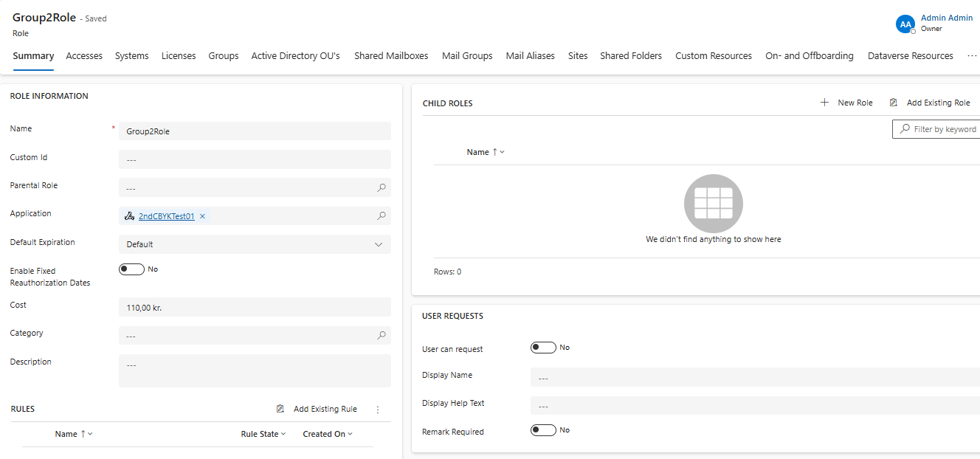Click the plus icon for New Role
The image size is (980, 459).
point(824,103)
